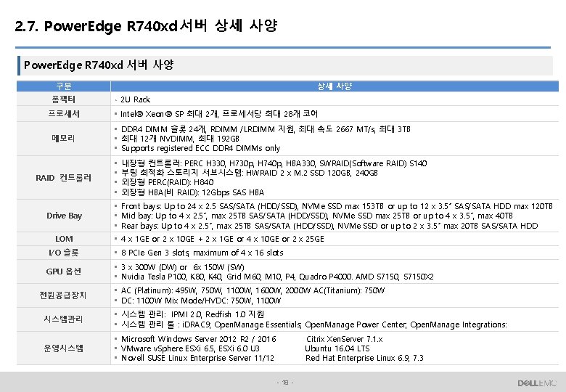Select the '외장형 PERC(RAID): H840' line

167,182
